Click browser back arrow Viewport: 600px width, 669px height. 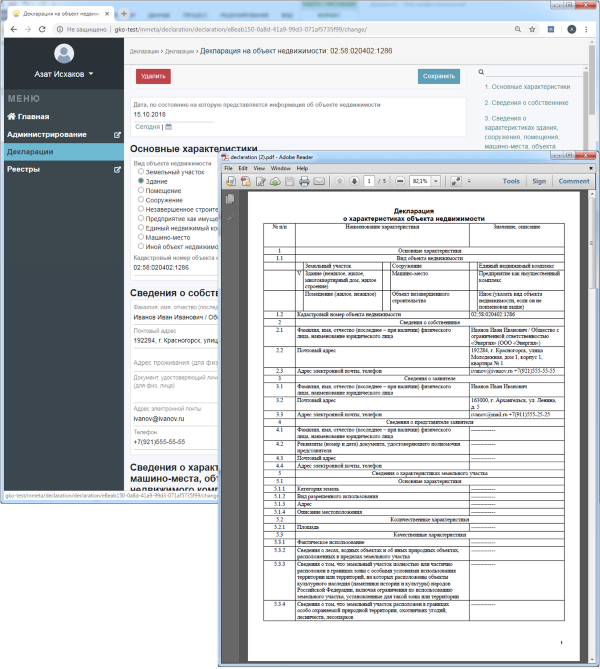(x=13, y=29)
